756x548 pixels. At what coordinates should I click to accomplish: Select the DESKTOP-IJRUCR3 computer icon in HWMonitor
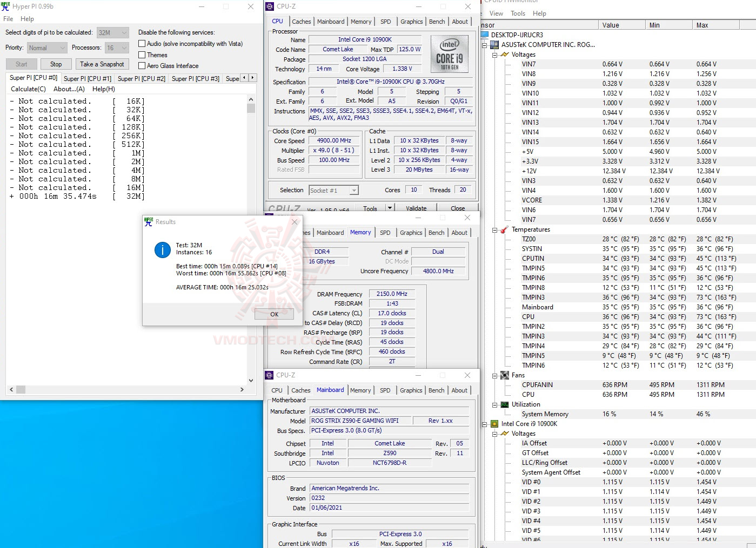pyautogui.click(x=485, y=35)
